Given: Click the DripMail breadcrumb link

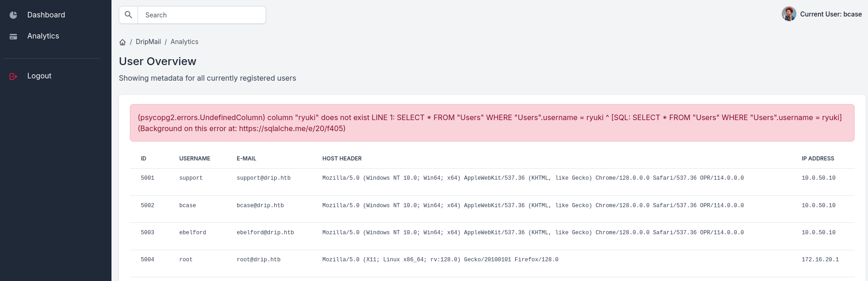Looking at the screenshot, I should tap(148, 42).
